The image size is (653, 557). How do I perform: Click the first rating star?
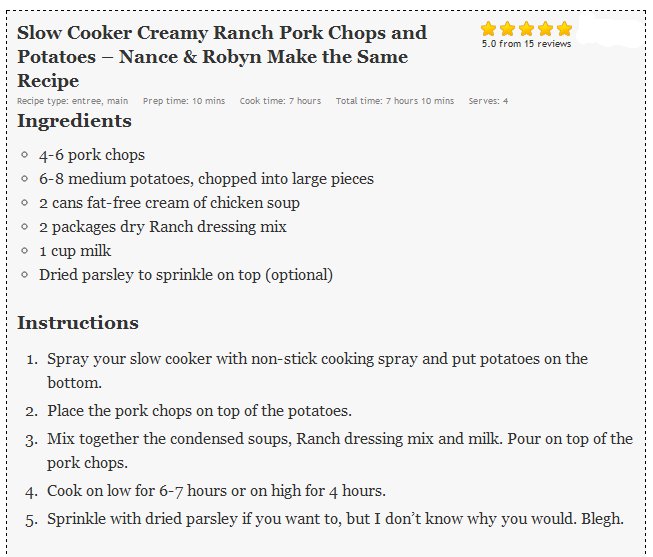pyautogui.click(x=489, y=29)
